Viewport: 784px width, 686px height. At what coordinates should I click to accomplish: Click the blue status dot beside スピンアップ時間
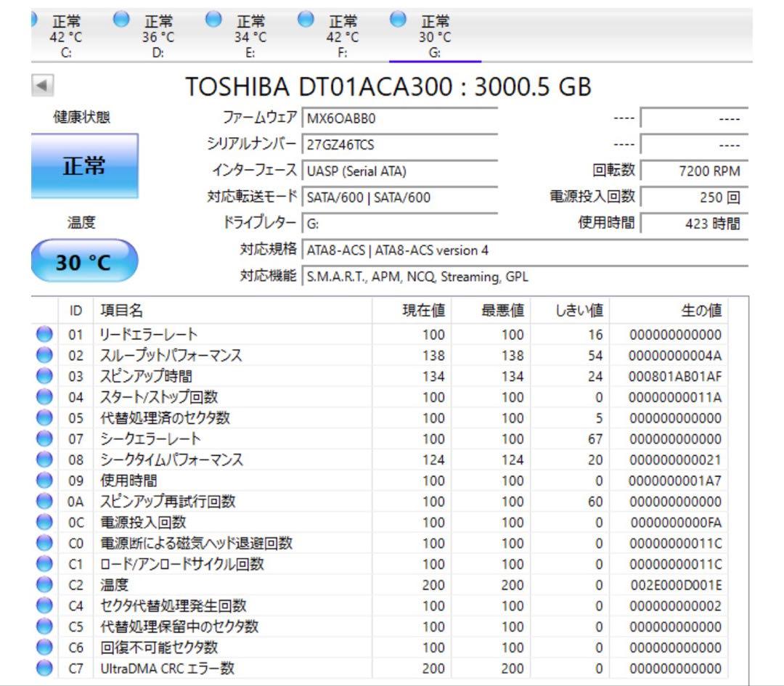point(45,376)
